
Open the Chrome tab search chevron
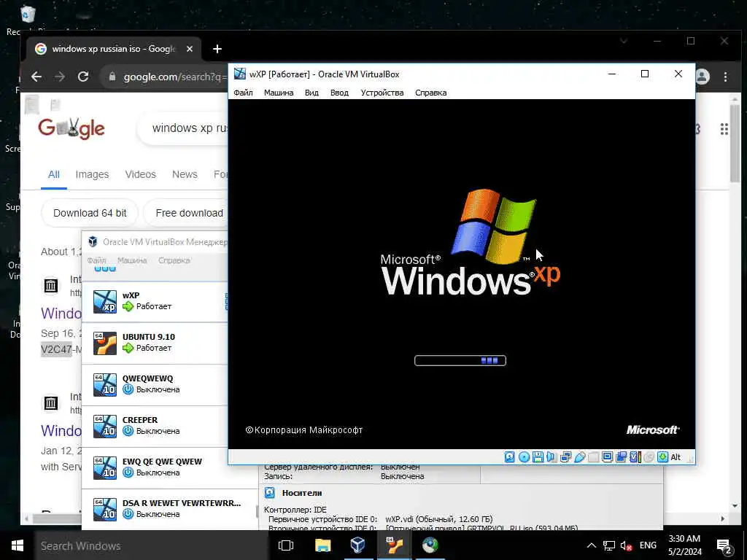click(624, 41)
